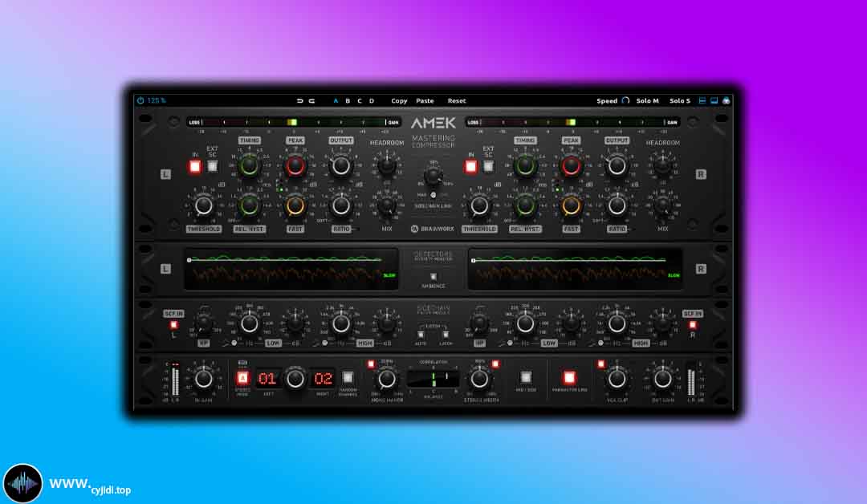Click the rightmost toolbar icon after Solo S
867x504 pixels.
727,100
